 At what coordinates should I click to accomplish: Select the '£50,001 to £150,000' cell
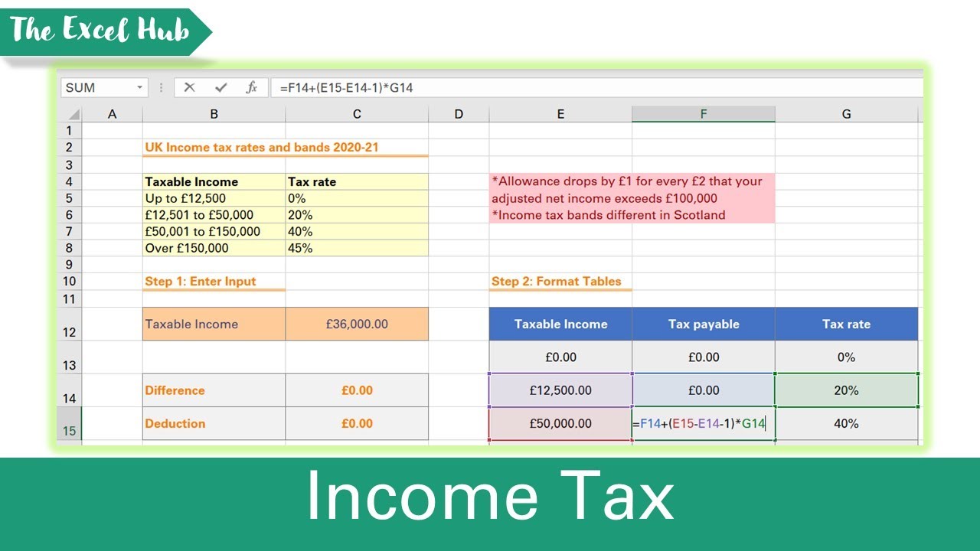tap(214, 231)
